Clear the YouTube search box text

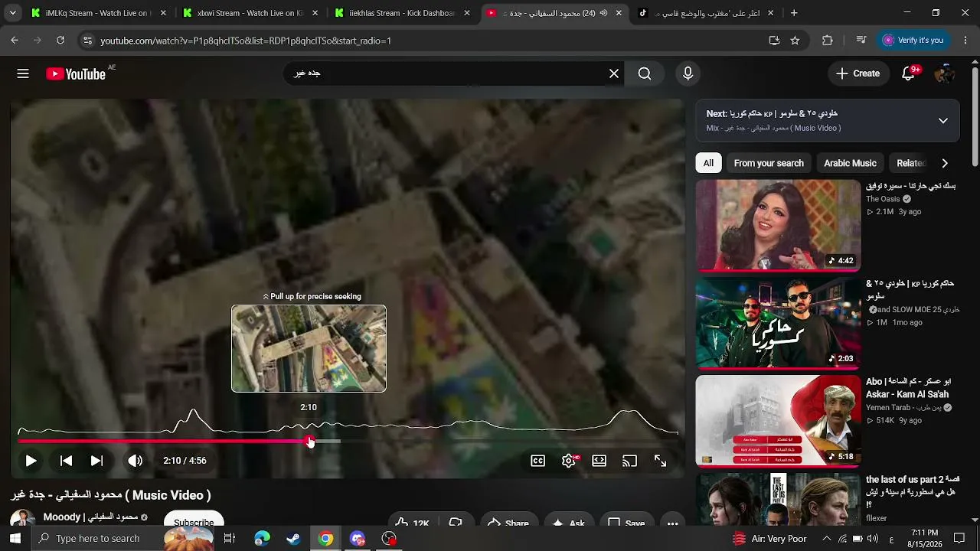tap(614, 73)
